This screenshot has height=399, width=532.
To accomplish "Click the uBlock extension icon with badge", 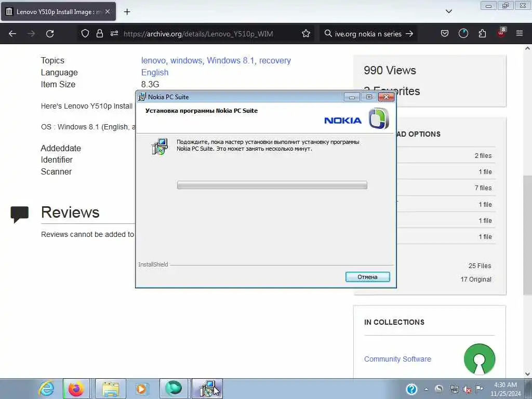I will click(x=501, y=33).
